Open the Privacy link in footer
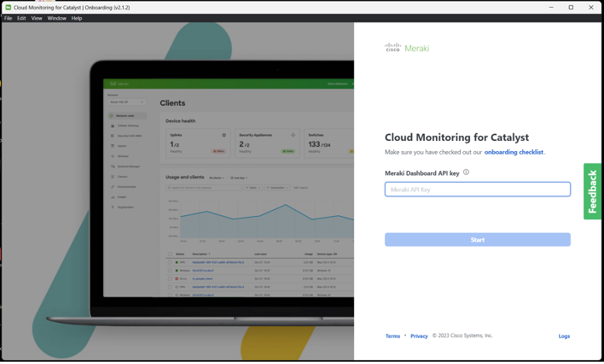The height and width of the screenshot is (364, 604). coord(419,336)
